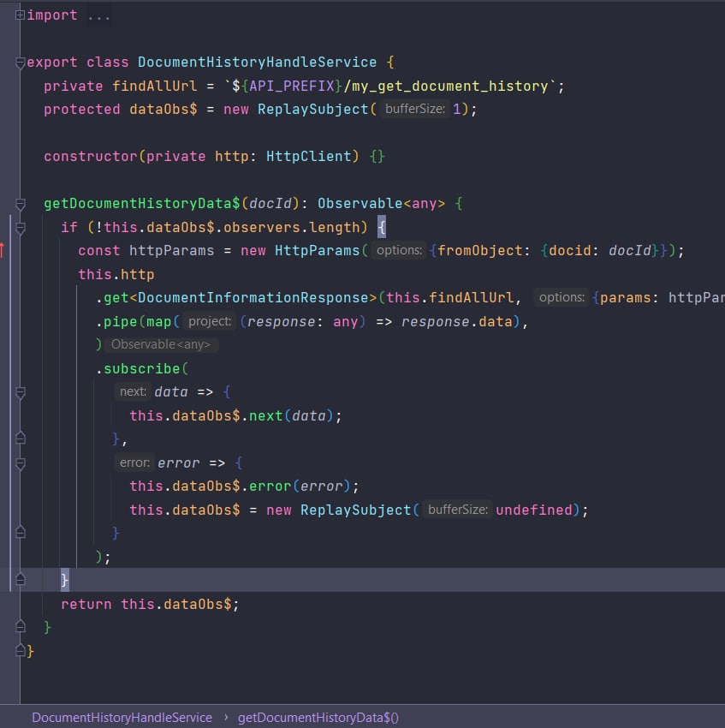
Task: Click options hint in get call
Action: (x=562, y=297)
